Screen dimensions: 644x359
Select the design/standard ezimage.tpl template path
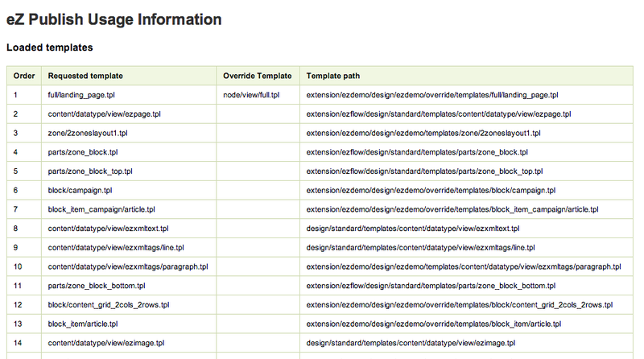[411, 343]
